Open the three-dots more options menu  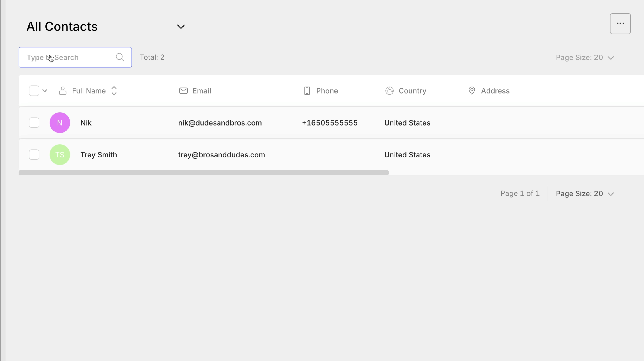pyautogui.click(x=620, y=23)
